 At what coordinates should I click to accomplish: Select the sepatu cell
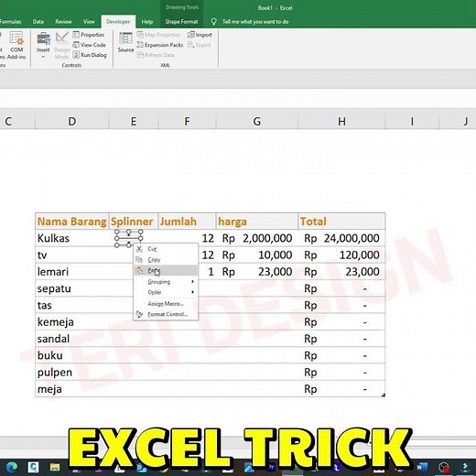point(72,288)
